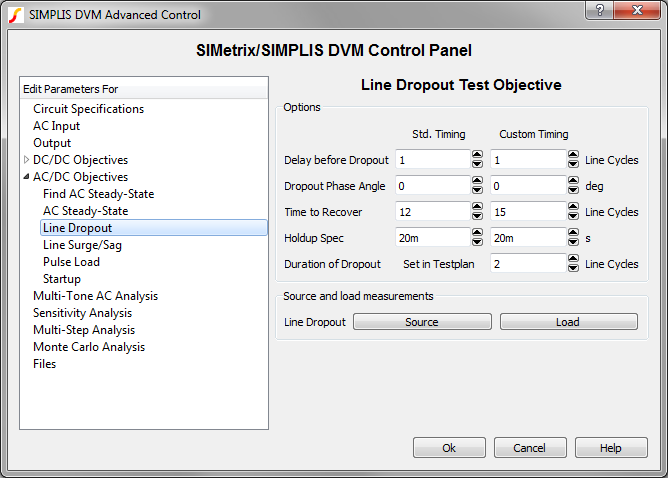The width and height of the screenshot is (668, 478).
Task: Click the Source measurements button
Action: coord(422,322)
